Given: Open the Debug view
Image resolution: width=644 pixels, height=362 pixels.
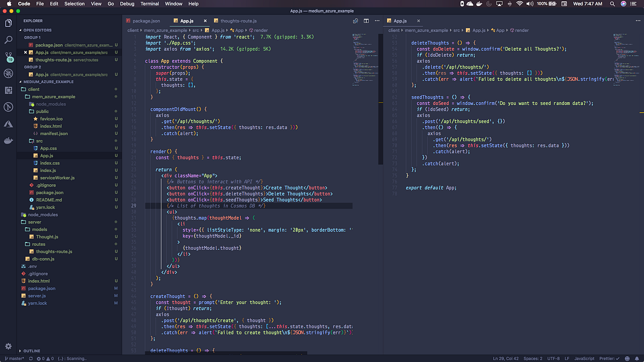Looking at the screenshot, I should point(8,73).
